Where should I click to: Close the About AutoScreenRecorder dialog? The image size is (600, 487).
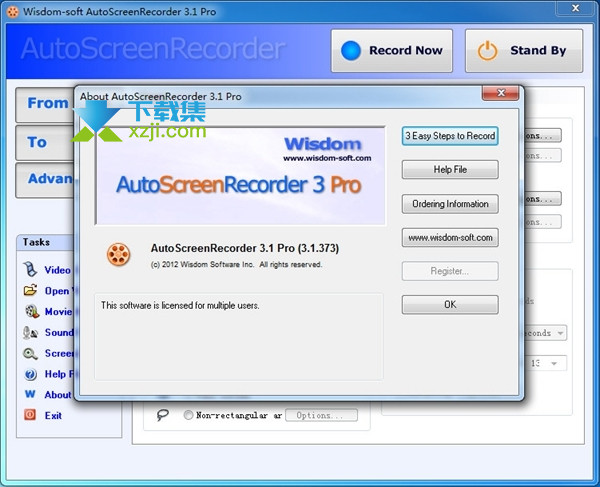coord(501,93)
